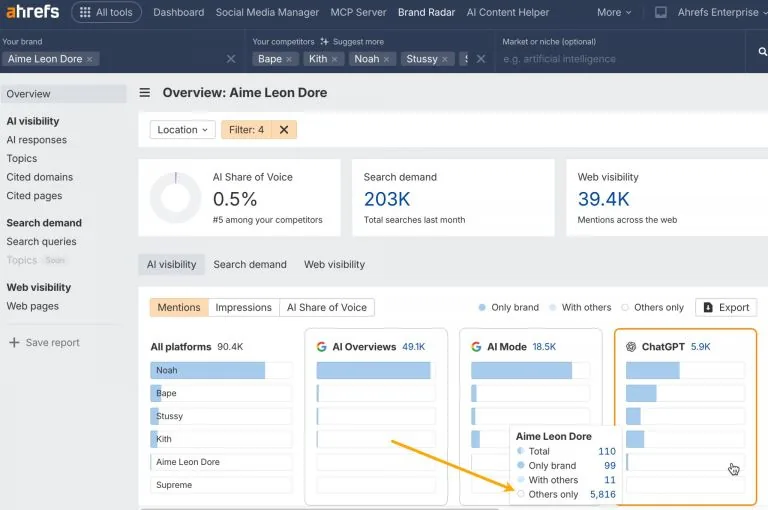Open Social Media Manager
The width and height of the screenshot is (768, 510).
[x=267, y=12]
